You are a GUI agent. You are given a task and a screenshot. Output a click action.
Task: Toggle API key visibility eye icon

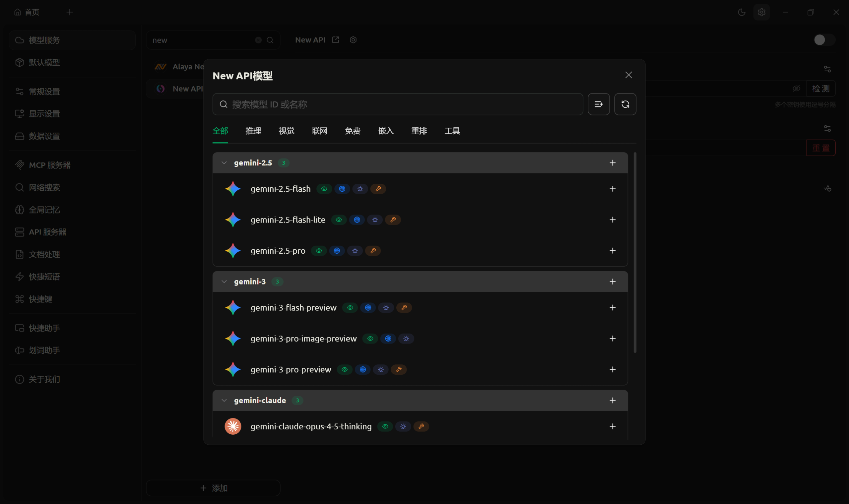(796, 89)
